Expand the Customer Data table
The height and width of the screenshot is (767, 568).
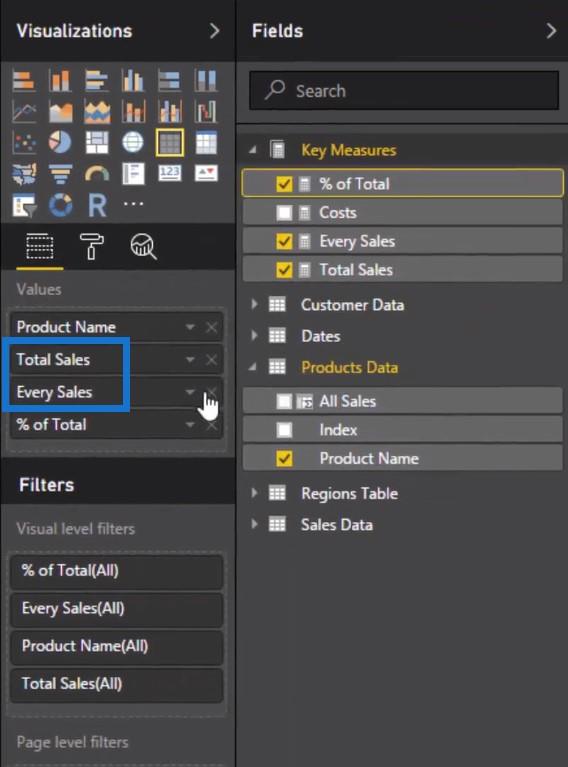[x=254, y=305]
